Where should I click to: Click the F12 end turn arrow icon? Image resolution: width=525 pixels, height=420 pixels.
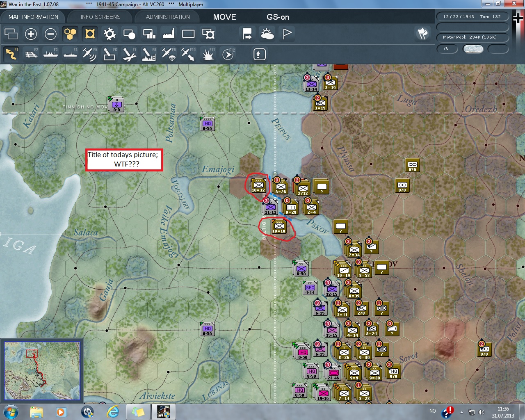tap(228, 54)
